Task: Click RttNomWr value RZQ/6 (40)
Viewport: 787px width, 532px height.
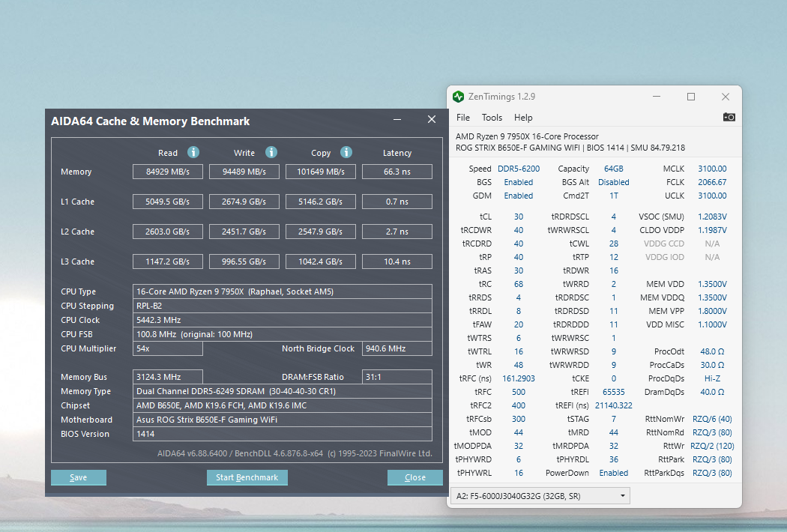Action: click(712, 419)
